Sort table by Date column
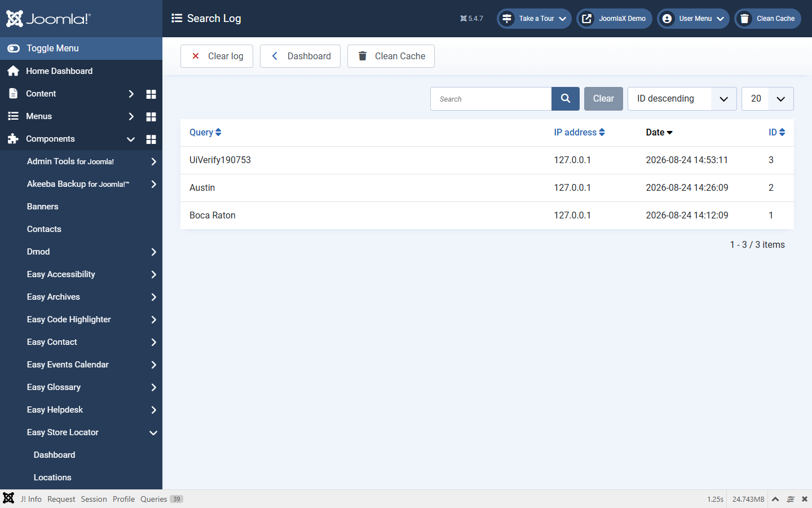This screenshot has height=508, width=812. point(659,132)
